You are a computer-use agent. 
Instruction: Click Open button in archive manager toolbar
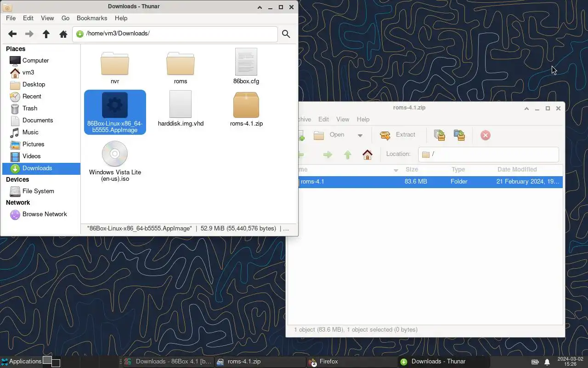[329, 135]
